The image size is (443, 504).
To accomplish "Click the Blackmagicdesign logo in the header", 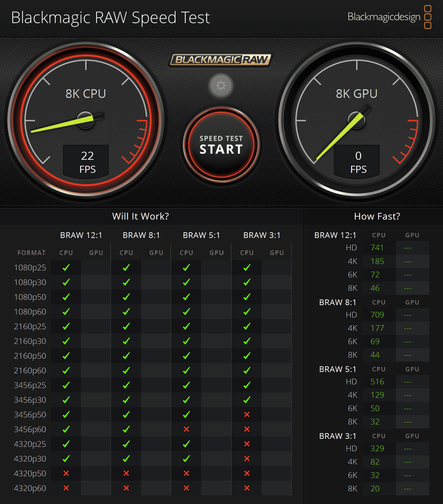I will point(389,17).
